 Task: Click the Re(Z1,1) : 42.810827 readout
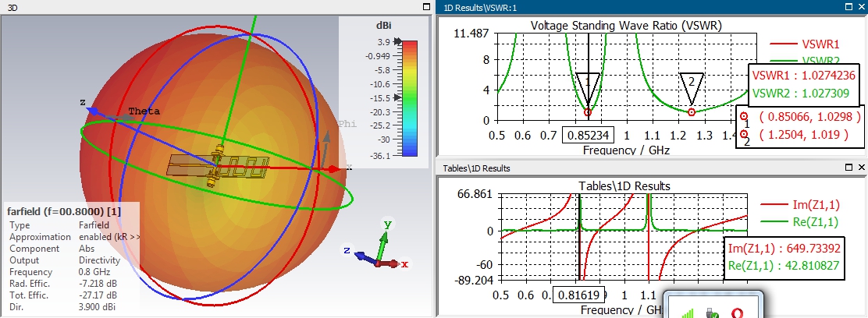tap(784, 266)
